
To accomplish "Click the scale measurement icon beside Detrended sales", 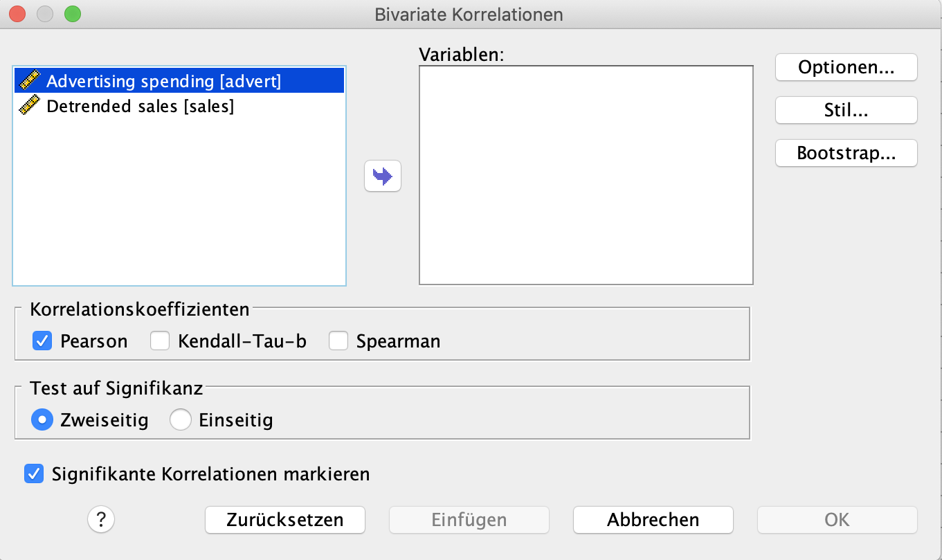I will coord(29,106).
